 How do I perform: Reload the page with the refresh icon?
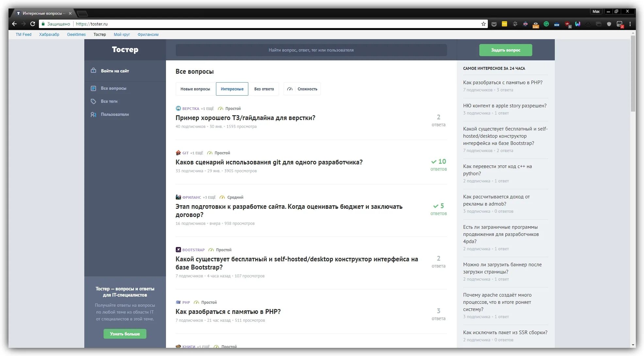tap(33, 24)
